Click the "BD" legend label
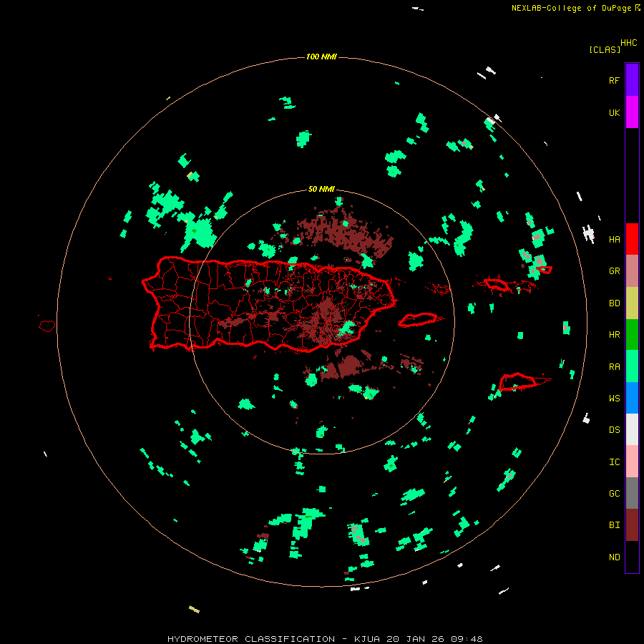Image resolution: width=644 pixels, height=644 pixels. click(614, 303)
